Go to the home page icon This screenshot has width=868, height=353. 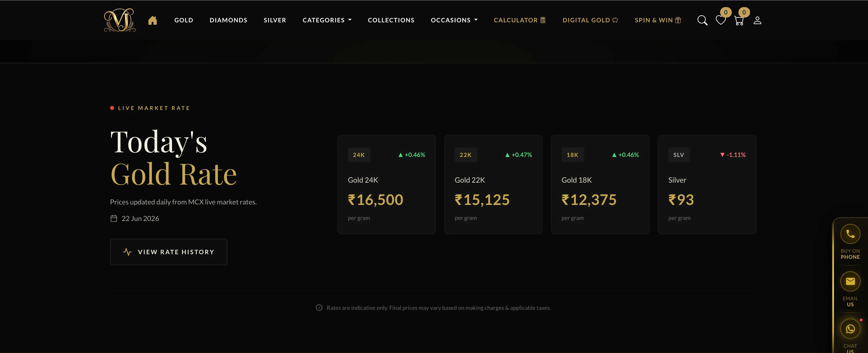click(153, 20)
